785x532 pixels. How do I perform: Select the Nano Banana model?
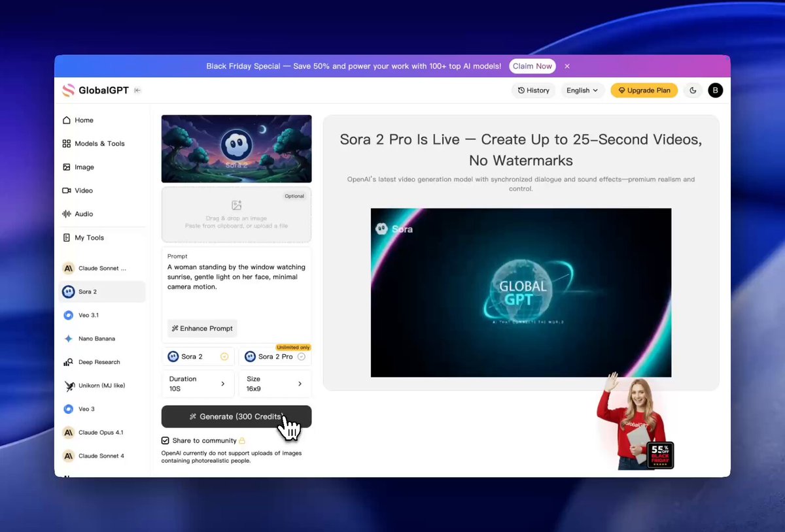[102, 339]
